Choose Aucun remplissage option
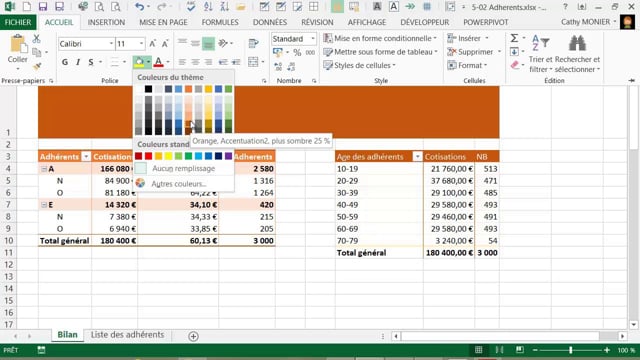This screenshot has height=360, width=640. (183, 169)
